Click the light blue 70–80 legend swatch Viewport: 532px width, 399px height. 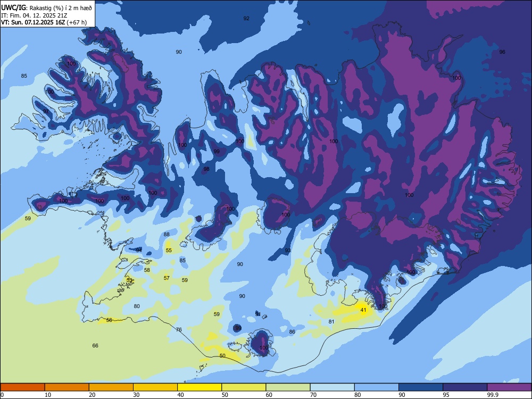tap(332, 387)
